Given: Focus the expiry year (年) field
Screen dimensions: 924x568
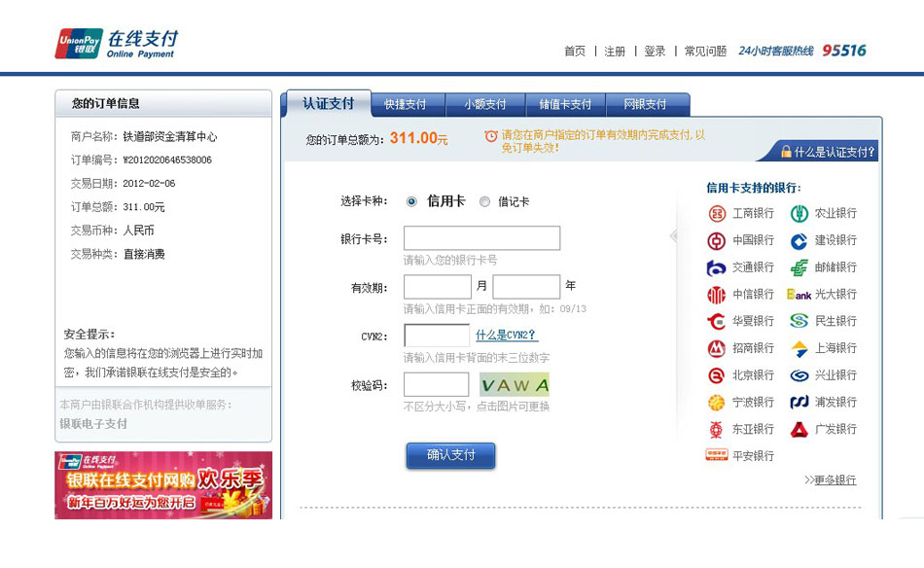Looking at the screenshot, I should pos(526,287).
